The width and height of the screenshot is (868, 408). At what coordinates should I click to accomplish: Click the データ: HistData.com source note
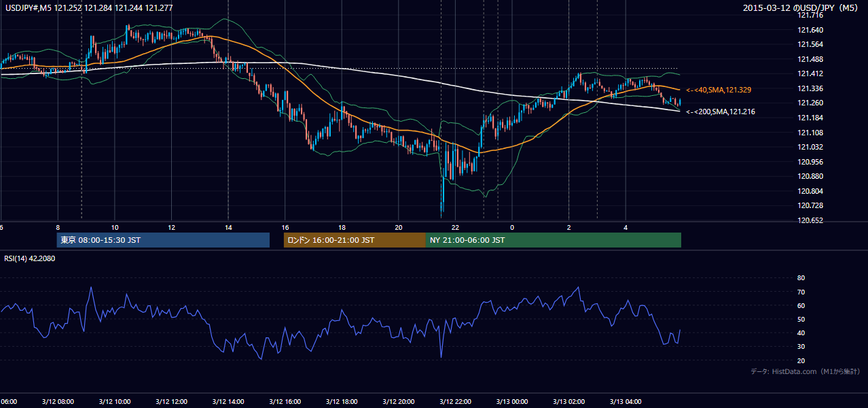[805, 371]
